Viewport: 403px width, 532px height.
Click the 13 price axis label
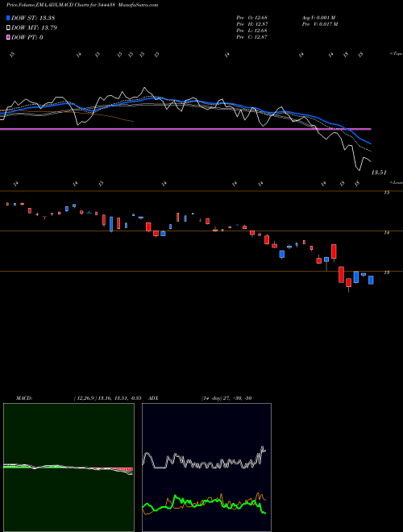[x=386, y=272]
